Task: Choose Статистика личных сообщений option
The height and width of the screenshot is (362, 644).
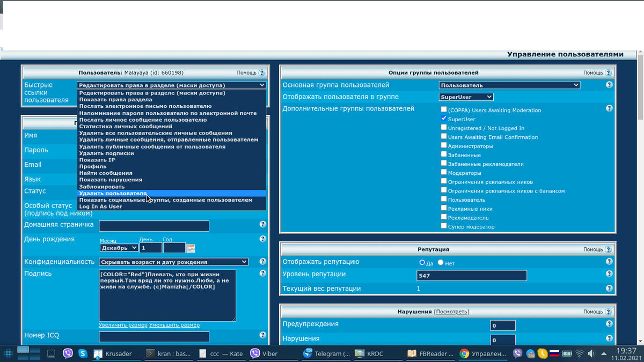Action: 172,127
